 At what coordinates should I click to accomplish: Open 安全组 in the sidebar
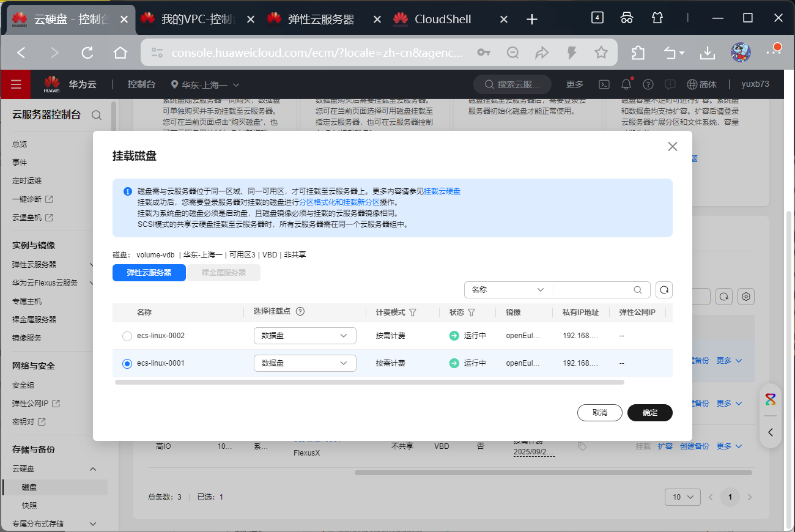[x=23, y=385]
